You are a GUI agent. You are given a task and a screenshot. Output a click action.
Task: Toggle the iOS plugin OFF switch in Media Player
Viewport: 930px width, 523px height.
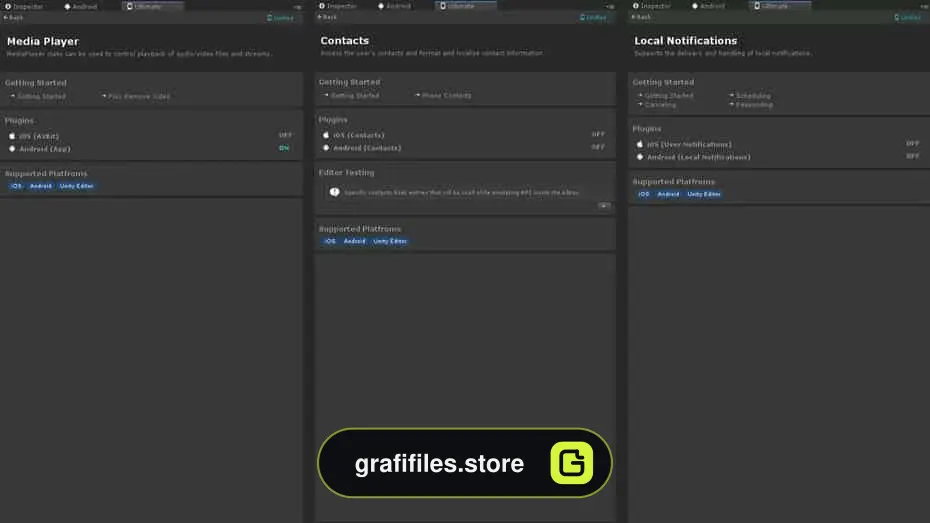(285, 135)
